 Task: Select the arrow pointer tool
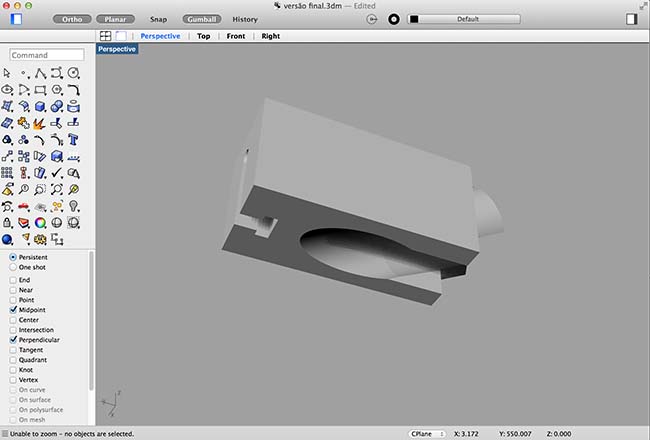point(7,73)
